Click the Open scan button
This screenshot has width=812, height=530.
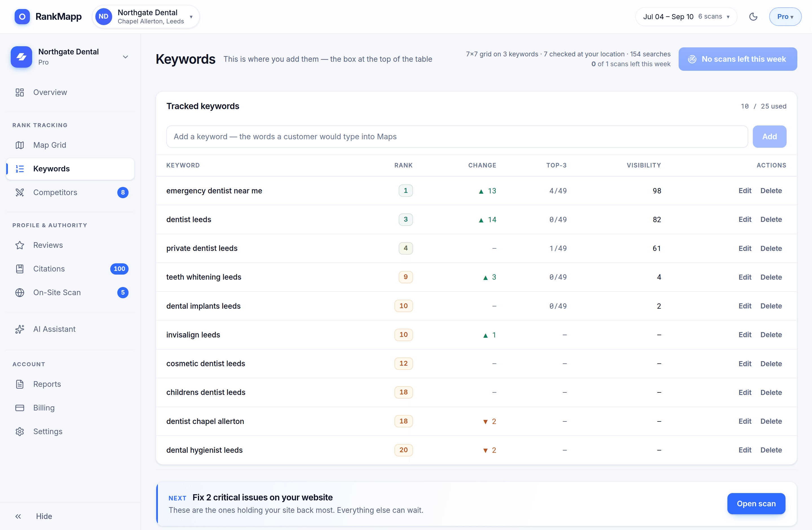click(756, 503)
